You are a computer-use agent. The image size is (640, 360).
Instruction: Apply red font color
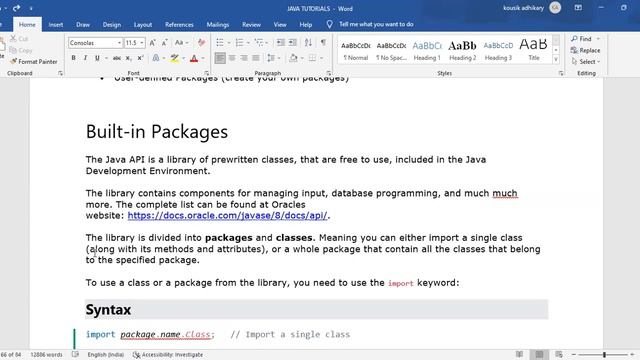coord(194,58)
